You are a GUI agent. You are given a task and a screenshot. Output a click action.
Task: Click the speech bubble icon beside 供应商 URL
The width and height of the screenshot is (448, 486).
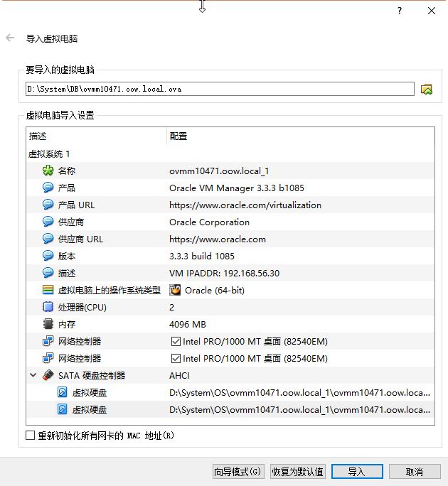[x=48, y=239]
